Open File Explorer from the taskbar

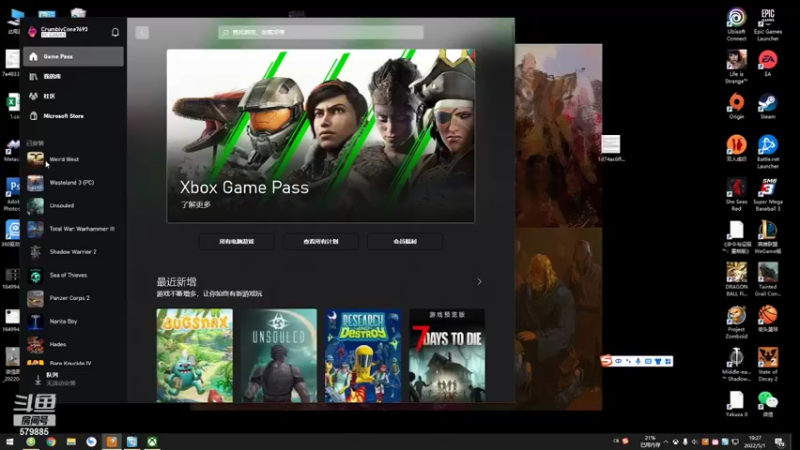(71, 442)
